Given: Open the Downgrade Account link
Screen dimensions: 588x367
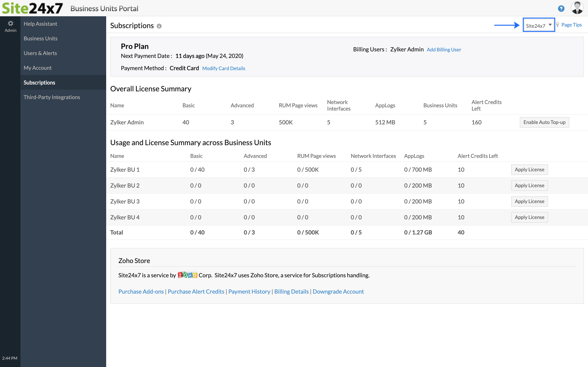Looking at the screenshot, I should tap(338, 292).
